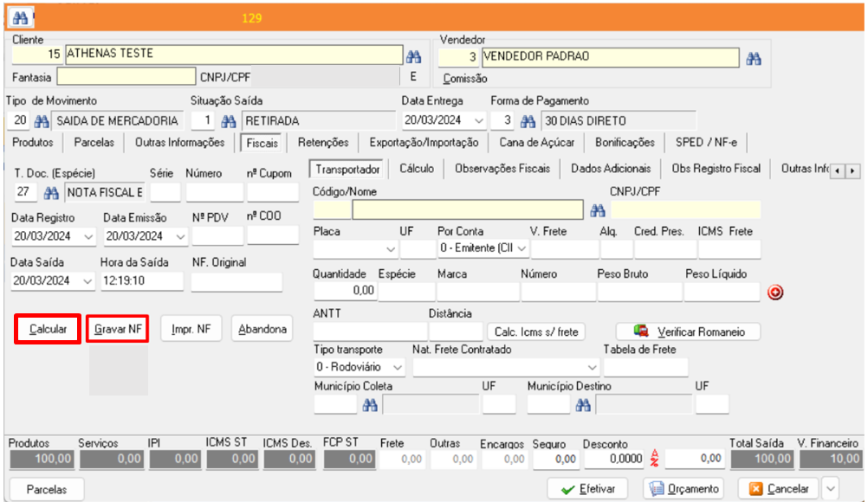The height and width of the screenshot is (502, 868).
Task: Open Tipo de Movimento binoculars lookup
Action: (41, 121)
